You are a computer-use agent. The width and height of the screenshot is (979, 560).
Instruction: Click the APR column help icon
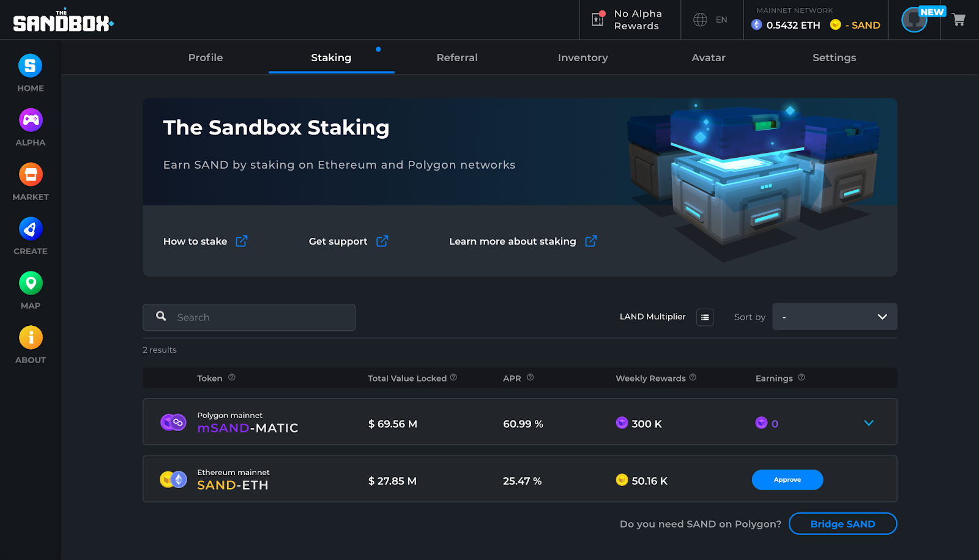pos(530,378)
